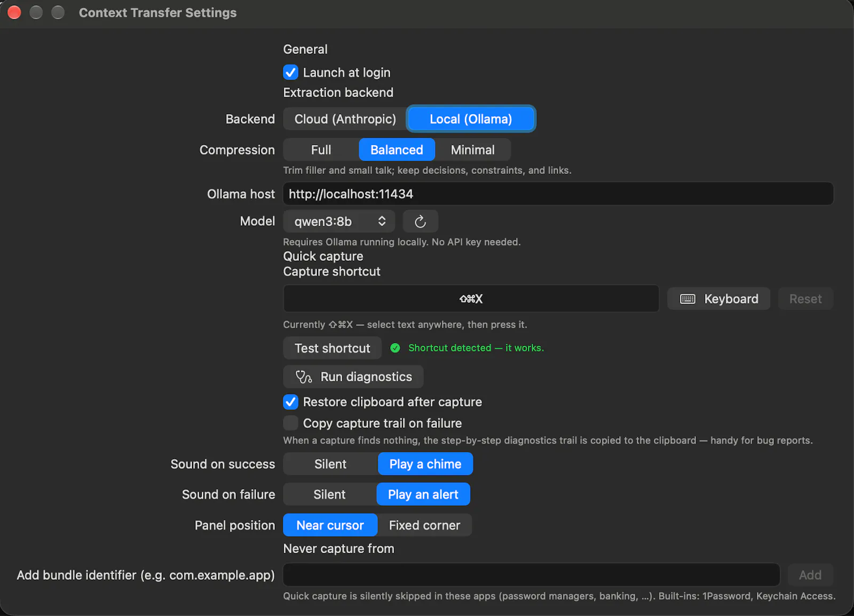Image resolution: width=854 pixels, height=616 pixels.
Task: Click 'Requires Ollama running locally' note
Action: [x=401, y=242]
